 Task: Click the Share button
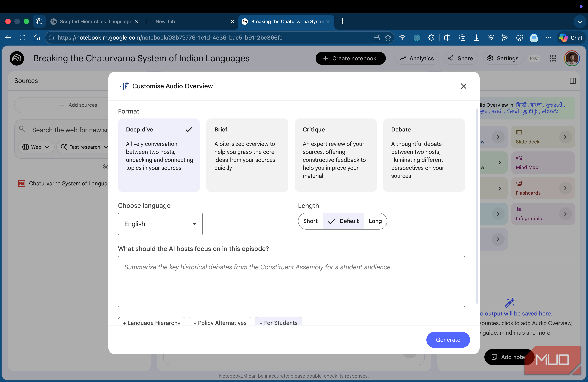[461, 58]
